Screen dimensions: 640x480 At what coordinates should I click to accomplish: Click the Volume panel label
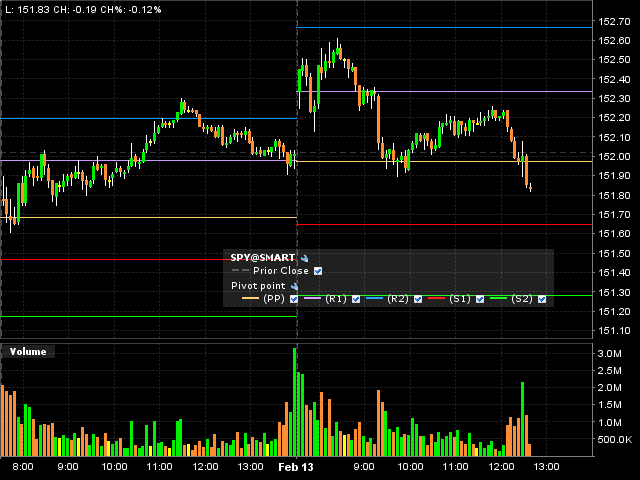coord(27,351)
